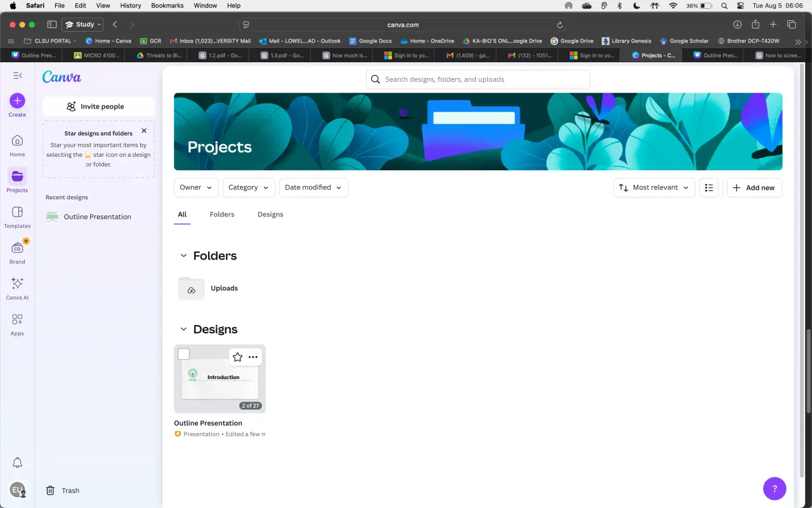The width and height of the screenshot is (812, 508).
Task: Reload the page in Safari
Action: point(560,25)
